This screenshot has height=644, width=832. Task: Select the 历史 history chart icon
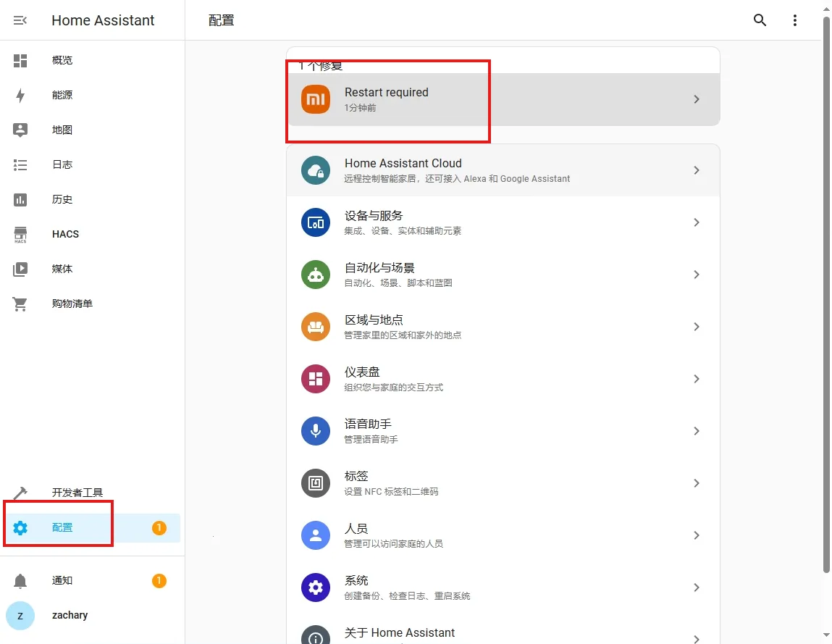[20, 199]
